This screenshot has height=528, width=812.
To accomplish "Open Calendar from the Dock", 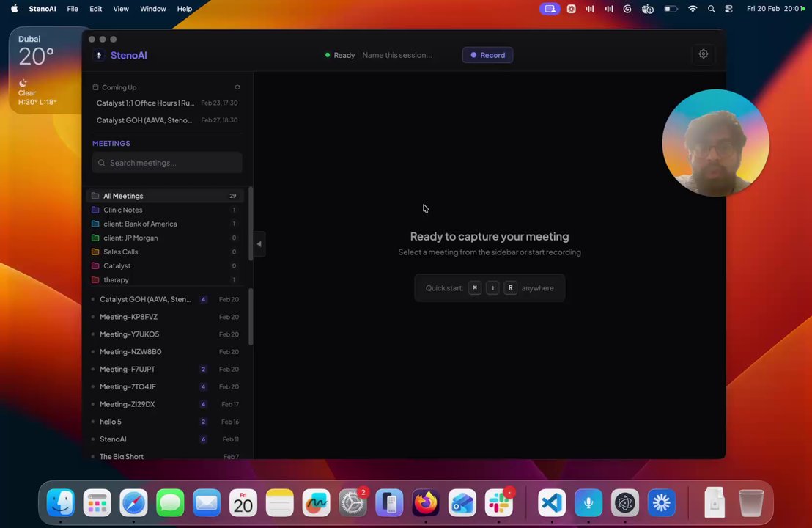I will pyautogui.click(x=243, y=502).
